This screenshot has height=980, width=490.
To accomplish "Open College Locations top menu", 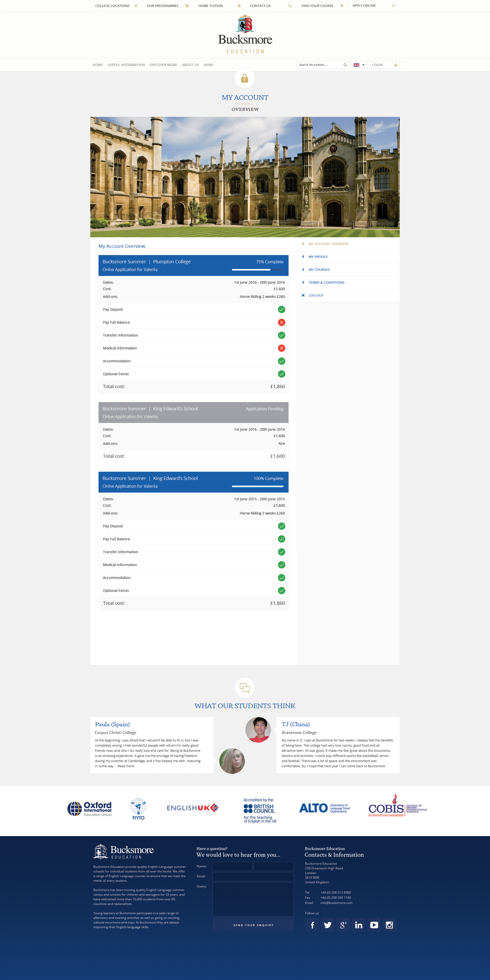I will click(x=116, y=6).
